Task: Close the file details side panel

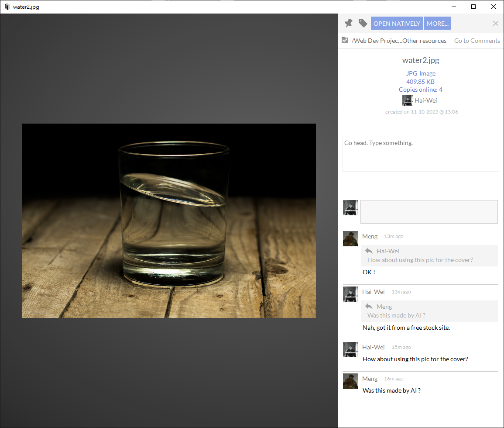Action: tap(495, 24)
